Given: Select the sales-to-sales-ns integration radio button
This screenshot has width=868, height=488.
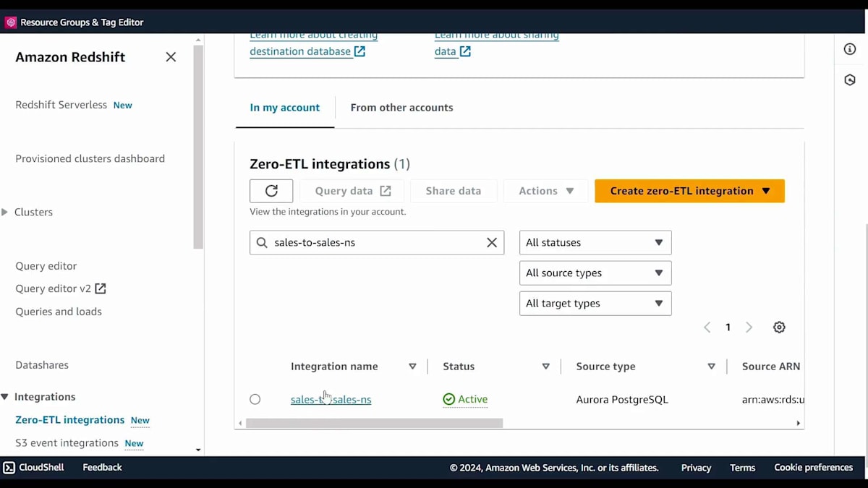Looking at the screenshot, I should [x=255, y=399].
